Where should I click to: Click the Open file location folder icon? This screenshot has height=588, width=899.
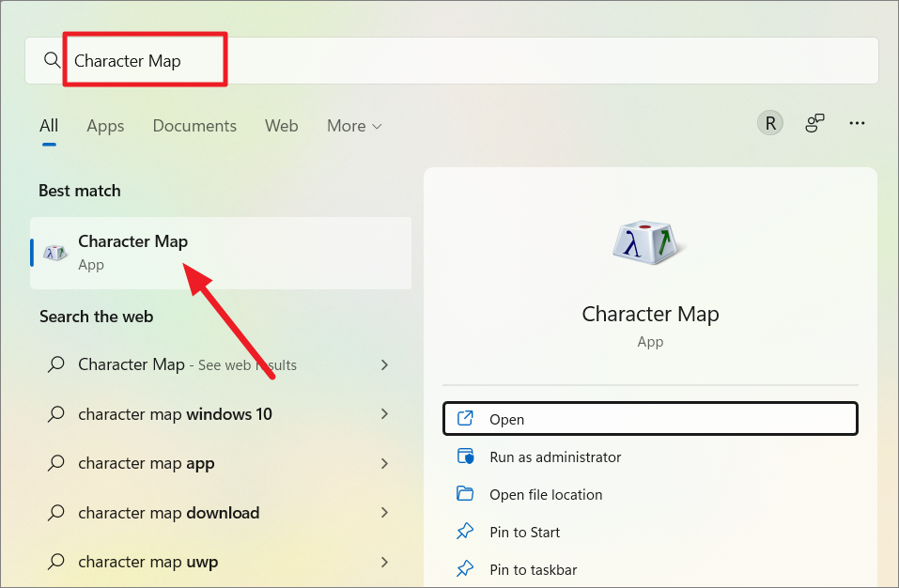click(465, 493)
